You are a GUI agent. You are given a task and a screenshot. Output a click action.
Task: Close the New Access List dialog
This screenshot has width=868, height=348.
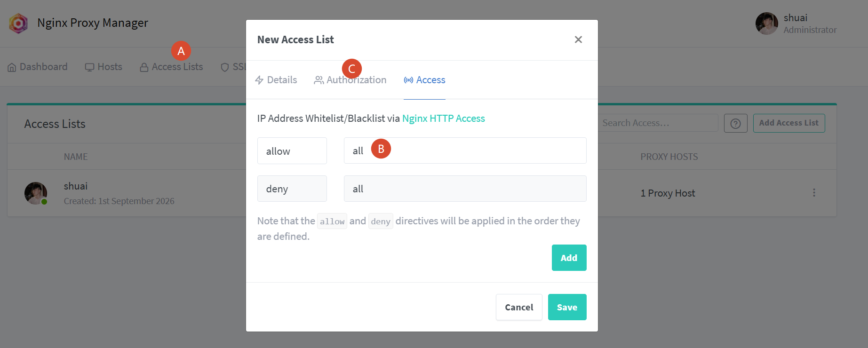click(x=578, y=40)
